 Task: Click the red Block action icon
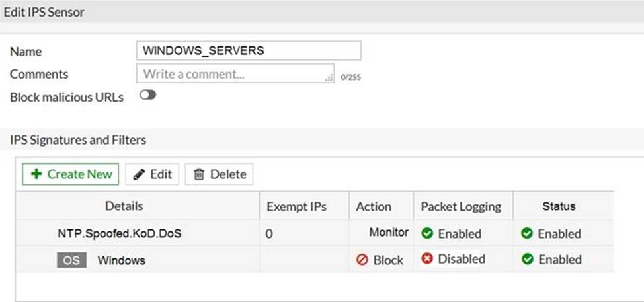pos(362,260)
